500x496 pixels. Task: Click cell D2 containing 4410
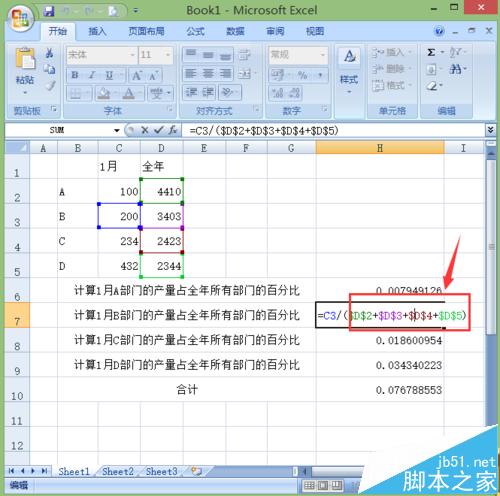pyautogui.click(x=162, y=191)
